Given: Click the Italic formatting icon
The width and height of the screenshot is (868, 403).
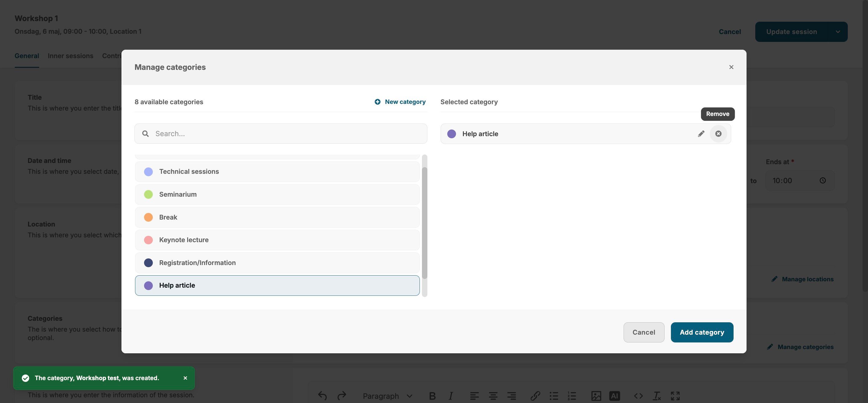Looking at the screenshot, I should (451, 396).
